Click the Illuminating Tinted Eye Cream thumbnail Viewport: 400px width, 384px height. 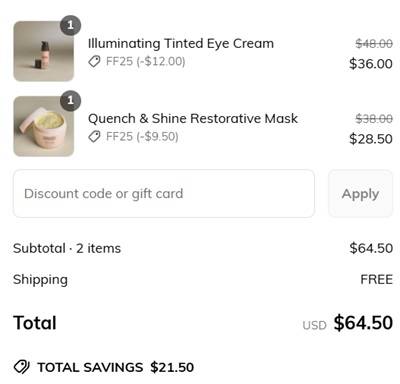(x=44, y=51)
